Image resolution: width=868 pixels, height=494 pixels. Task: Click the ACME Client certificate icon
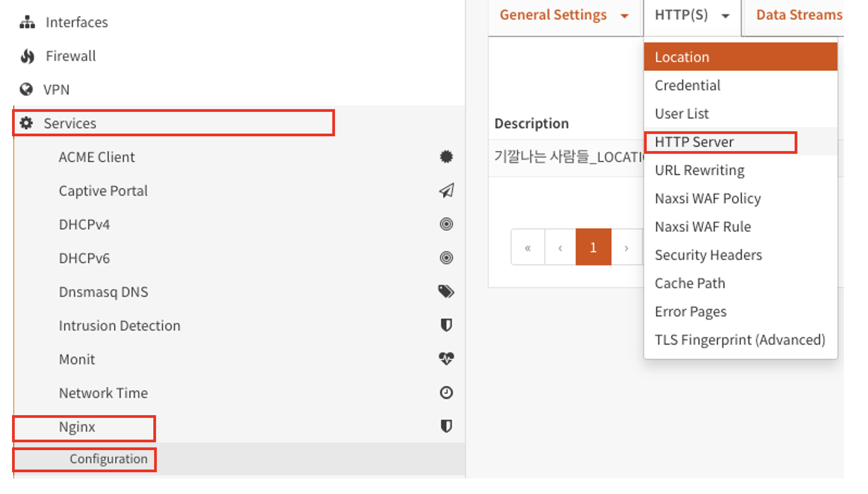446,157
